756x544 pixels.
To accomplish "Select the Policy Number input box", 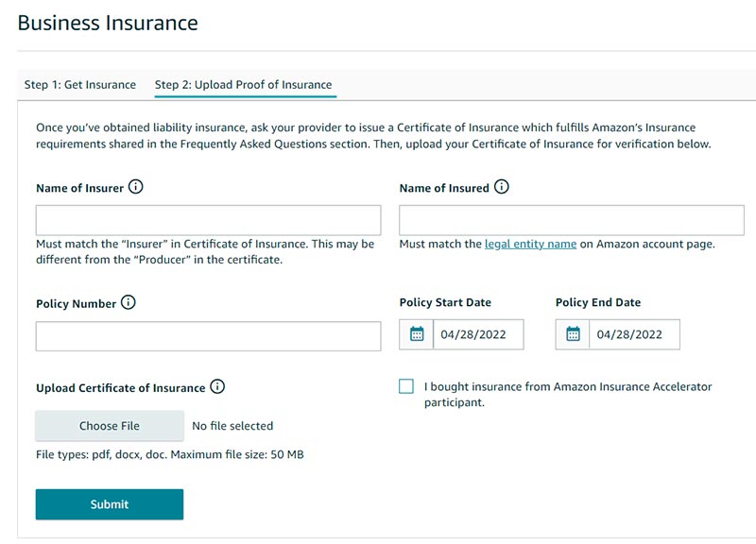I will point(208,336).
